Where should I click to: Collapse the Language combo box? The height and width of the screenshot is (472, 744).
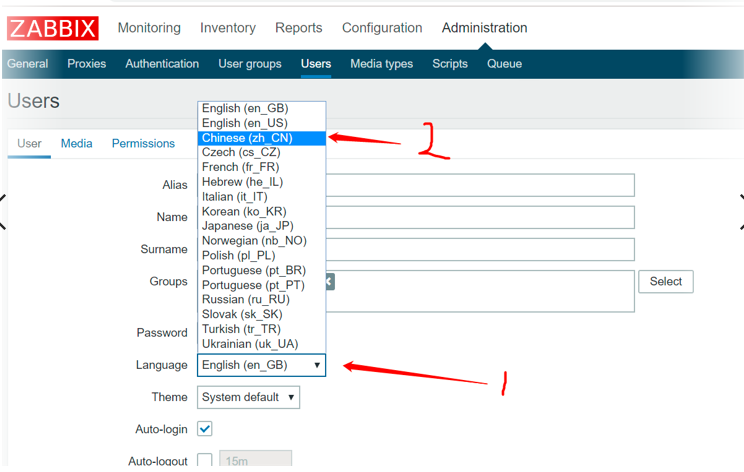261,365
